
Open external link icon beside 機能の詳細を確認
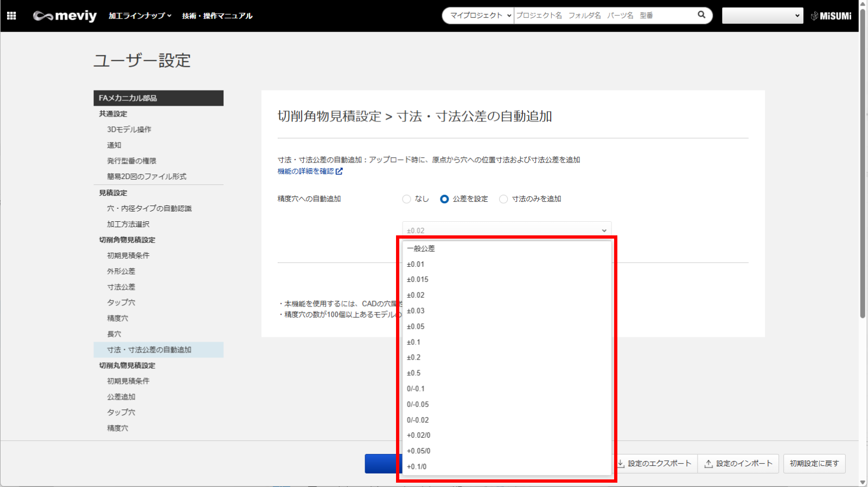(339, 171)
